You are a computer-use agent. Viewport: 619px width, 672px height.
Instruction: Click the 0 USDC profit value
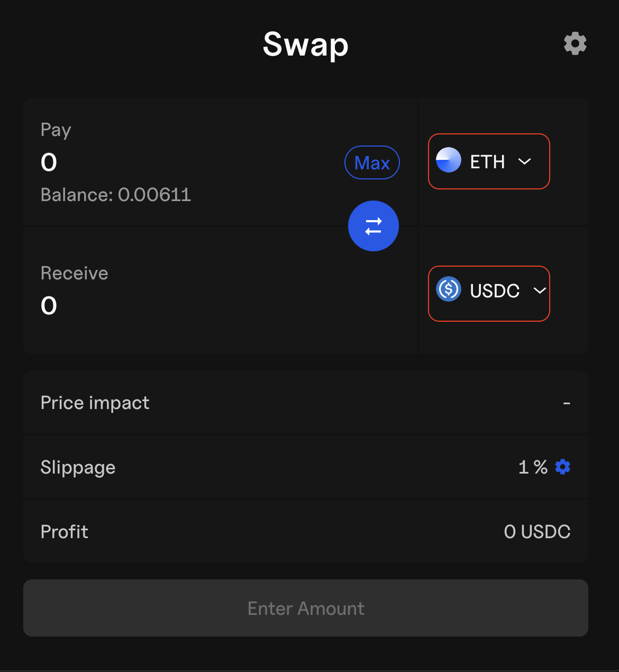click(537, 532)
